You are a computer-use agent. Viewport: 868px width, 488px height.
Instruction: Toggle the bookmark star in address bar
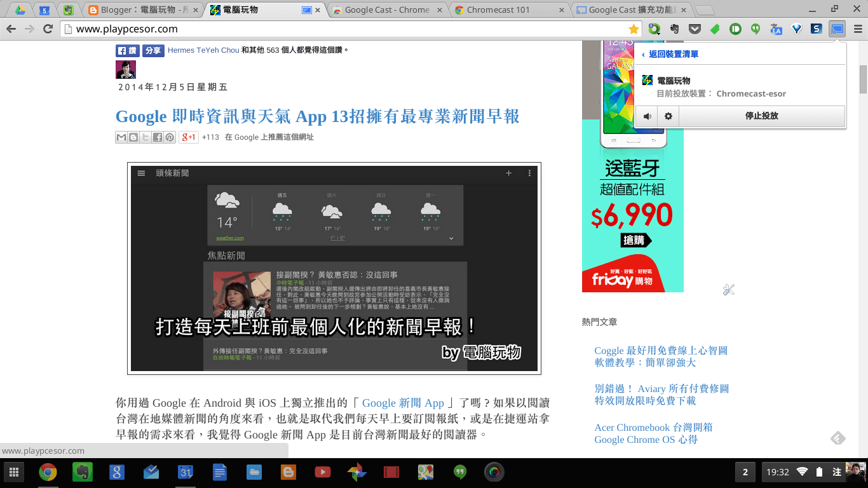tap(634, 29)
